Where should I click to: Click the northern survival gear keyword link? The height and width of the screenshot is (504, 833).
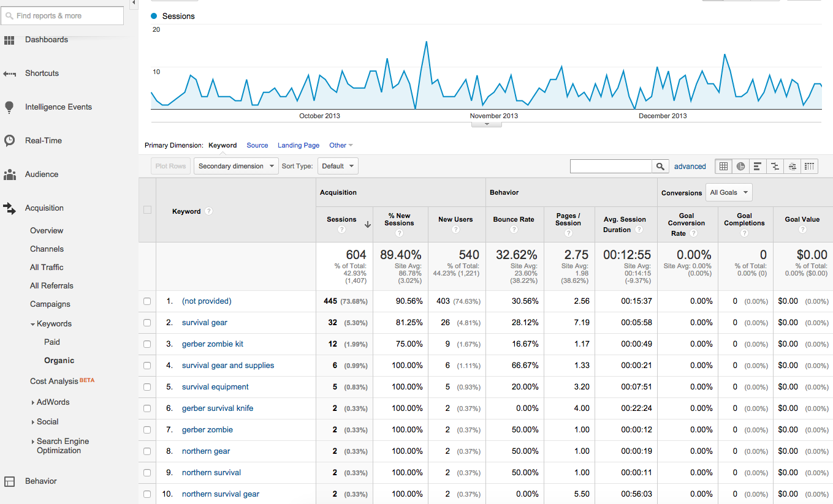[x=221, y=494]
